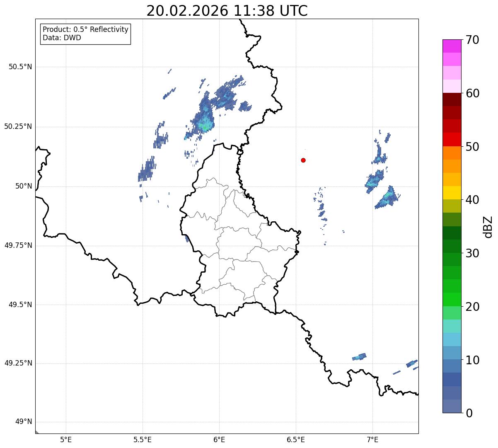Screen dimensions: 498x448
Task: Click the '6.5°E' longitude label
Action: click(x=296, y=440)
